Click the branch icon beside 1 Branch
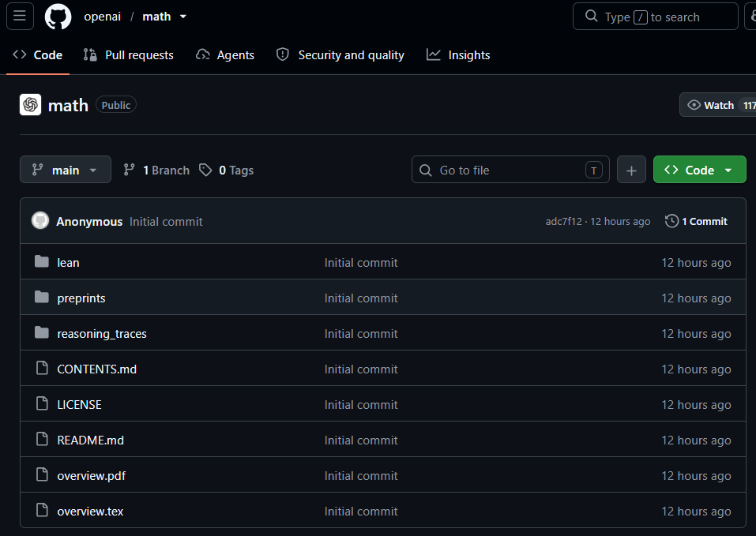Image resolution: width=756 pixels, height=536 pixels. point(130,170)
